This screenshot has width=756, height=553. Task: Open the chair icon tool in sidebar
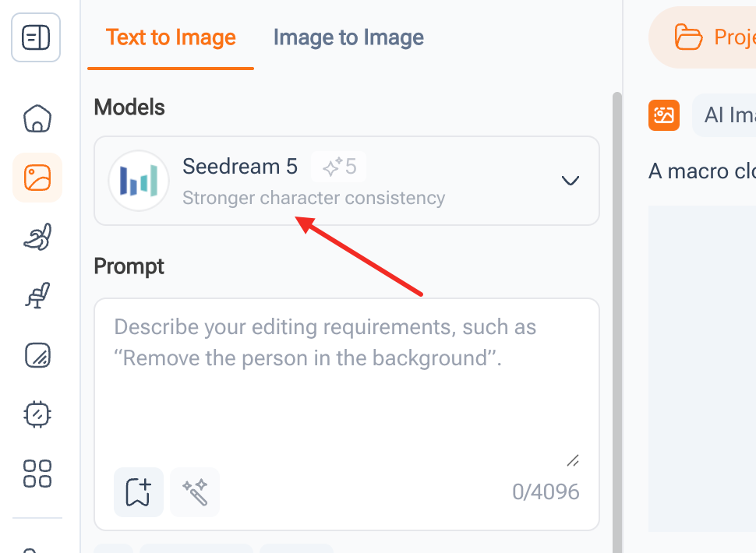37,295
